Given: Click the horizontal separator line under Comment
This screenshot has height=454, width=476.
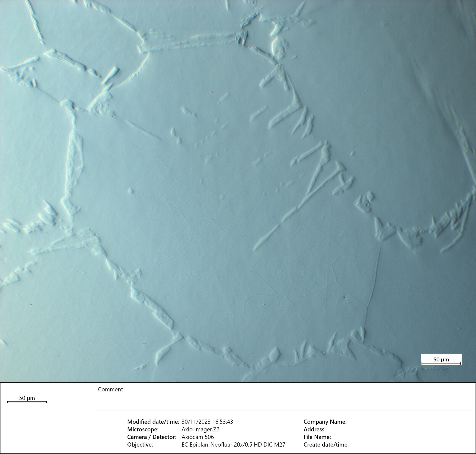Looking at the screenshot, I should click(x=285, y=410).
